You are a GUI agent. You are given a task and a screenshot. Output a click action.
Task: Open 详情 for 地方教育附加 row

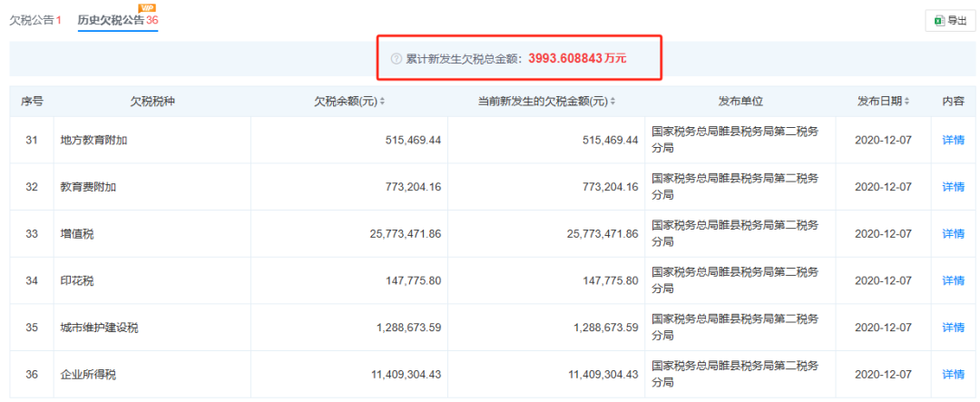953,140
